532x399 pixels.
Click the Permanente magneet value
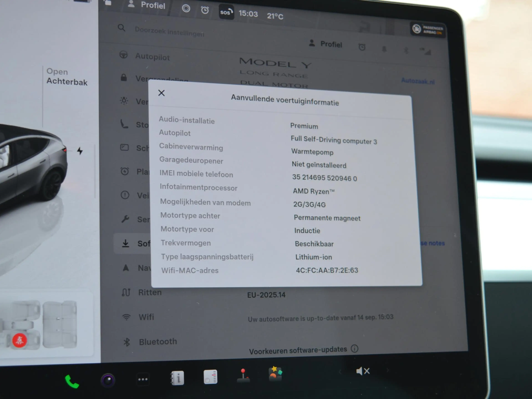click(327, 218)
